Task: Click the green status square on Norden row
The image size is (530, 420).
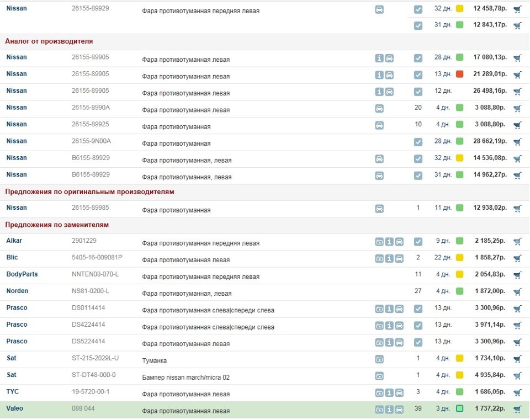Action: [460, 291]
